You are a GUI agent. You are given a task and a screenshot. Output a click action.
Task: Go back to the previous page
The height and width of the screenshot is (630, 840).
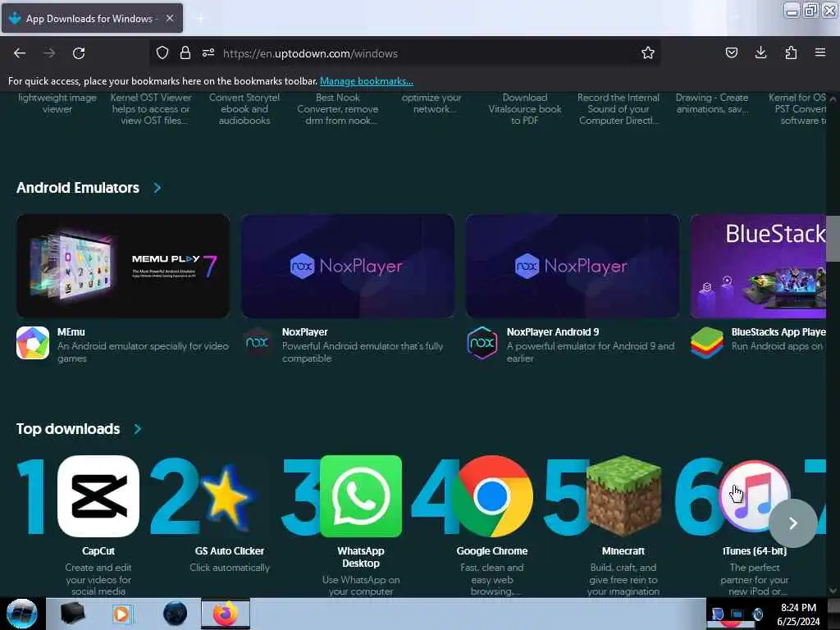[20, 53]
